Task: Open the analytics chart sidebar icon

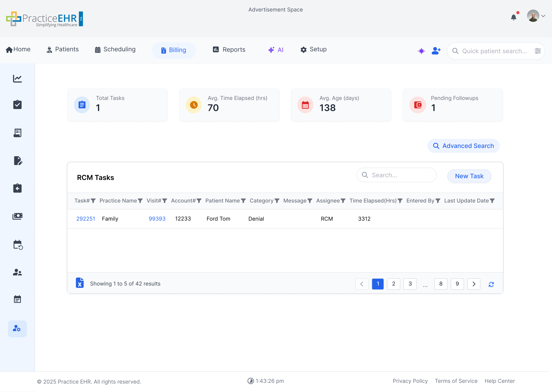Action: click(x=17, y=79)
